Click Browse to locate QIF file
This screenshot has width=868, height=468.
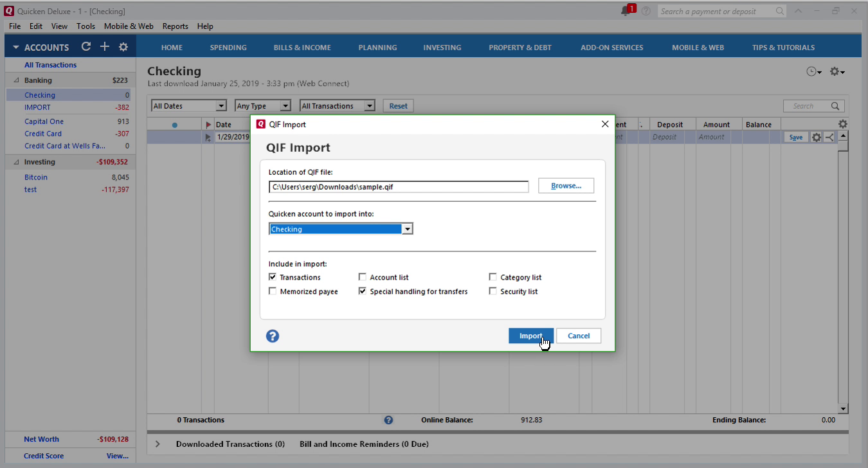[x=566, y=186]
